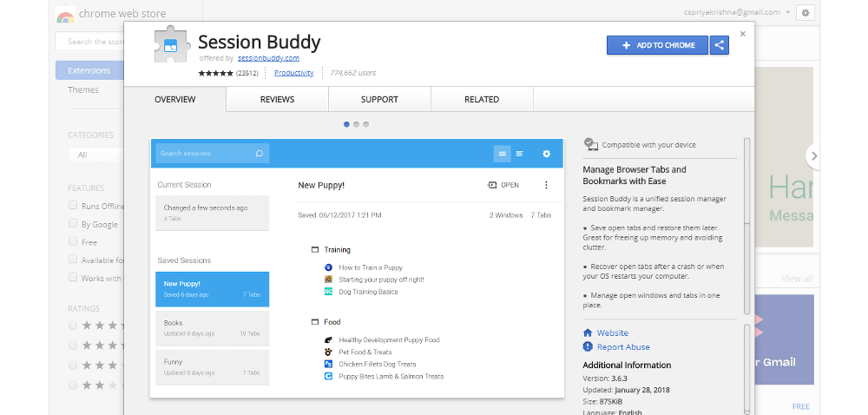Viewport: 868px width, 415px height.
Task: Select the first ratings radio button
Action: 73,326
